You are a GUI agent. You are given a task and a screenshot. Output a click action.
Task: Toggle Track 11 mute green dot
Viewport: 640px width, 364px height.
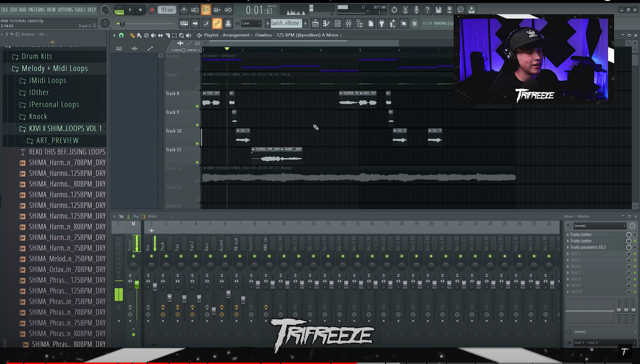(x=197, y=162)
